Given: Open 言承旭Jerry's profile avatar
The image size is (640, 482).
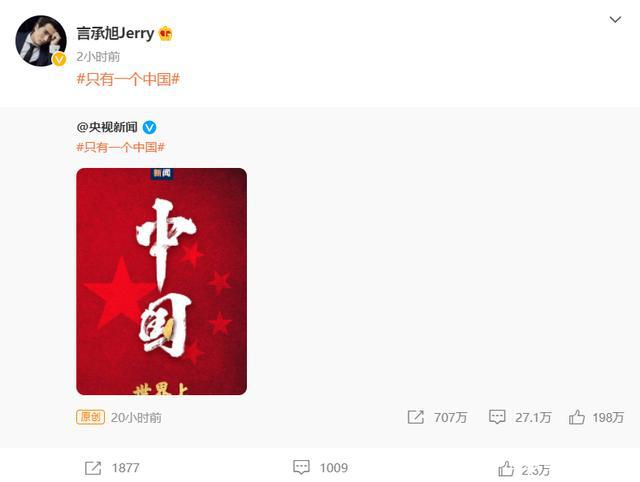Looking at the screenshot, I should coord(41,41).
